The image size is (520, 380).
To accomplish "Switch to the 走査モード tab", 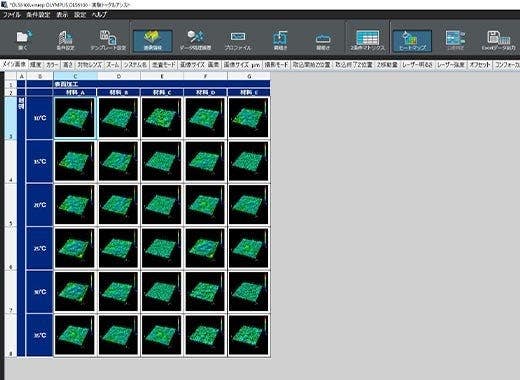I will (164, 65).
